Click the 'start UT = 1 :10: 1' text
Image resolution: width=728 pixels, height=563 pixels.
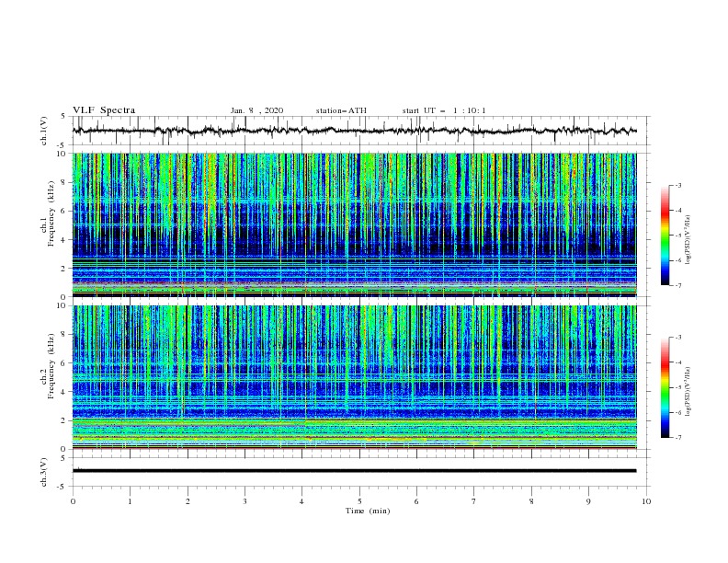point(444,110)
